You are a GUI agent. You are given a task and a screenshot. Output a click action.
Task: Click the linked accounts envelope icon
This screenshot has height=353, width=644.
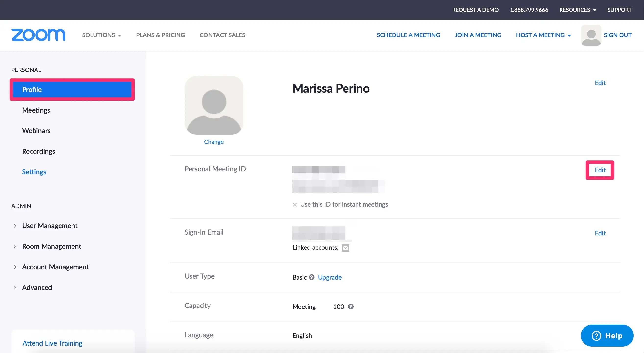[346, 248]
